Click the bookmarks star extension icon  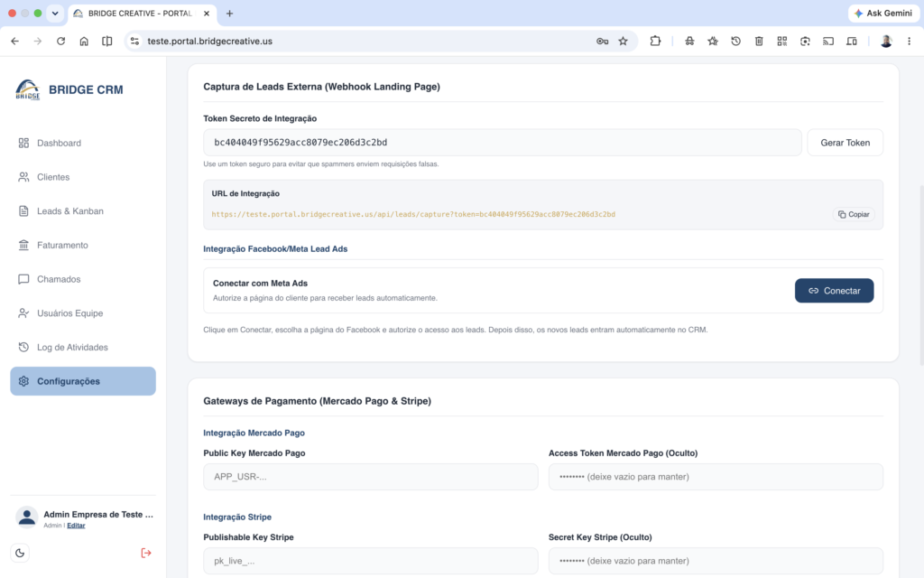pyautogui.click(x=713, y=42)
